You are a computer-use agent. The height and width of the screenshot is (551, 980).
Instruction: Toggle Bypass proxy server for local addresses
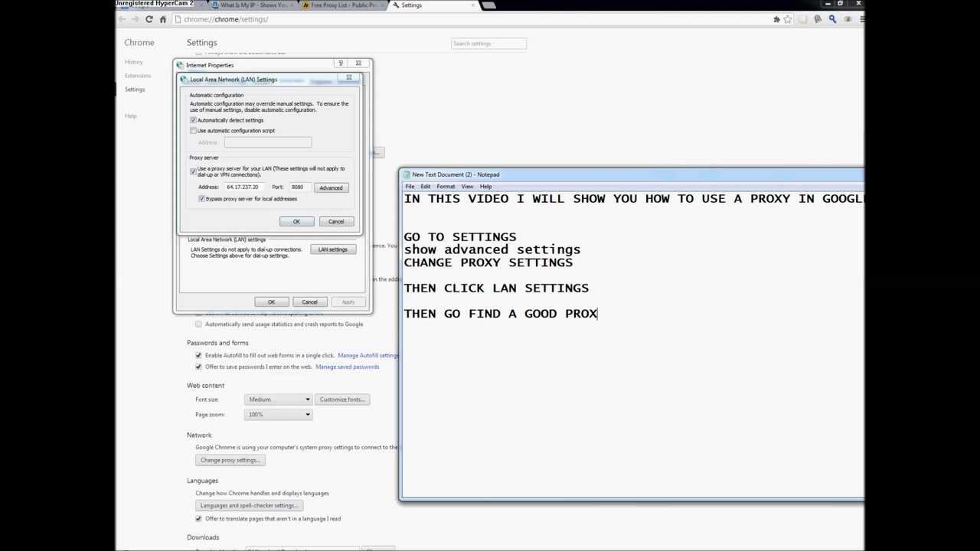201,199
